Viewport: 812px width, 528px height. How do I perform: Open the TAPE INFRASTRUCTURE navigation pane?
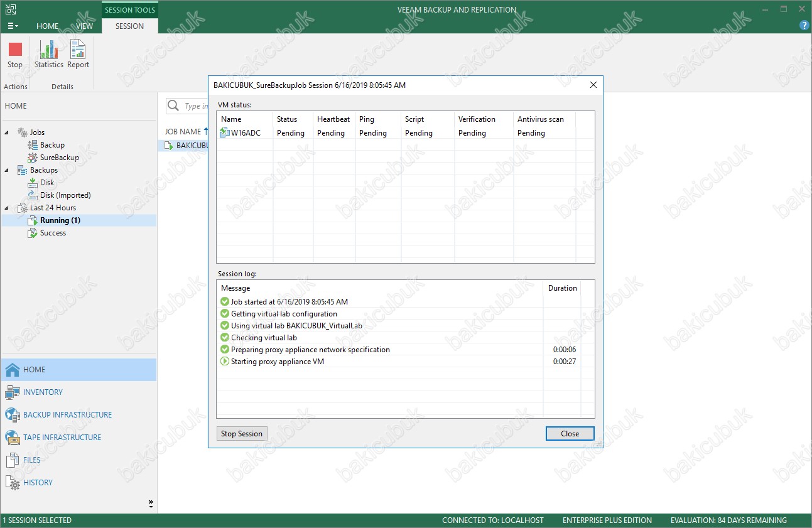pos(78,438)
